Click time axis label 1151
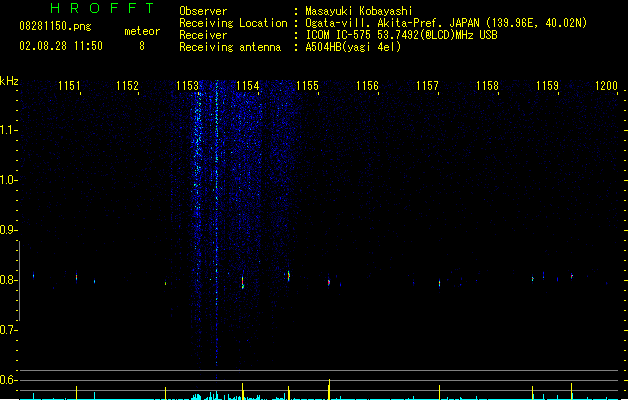This screenshot has width=629, height=400. pos(69,86)
